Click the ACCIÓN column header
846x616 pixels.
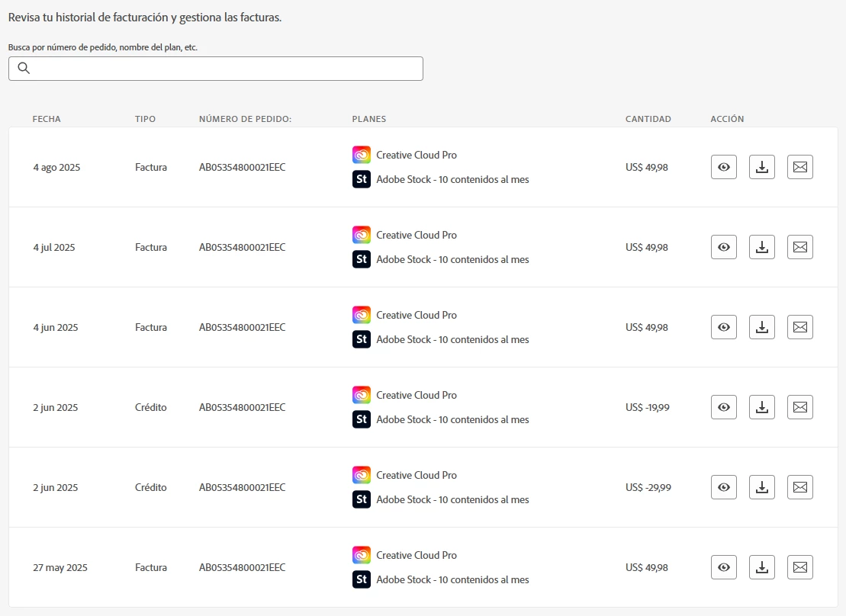pyautogui.click(x=727, y=119)
